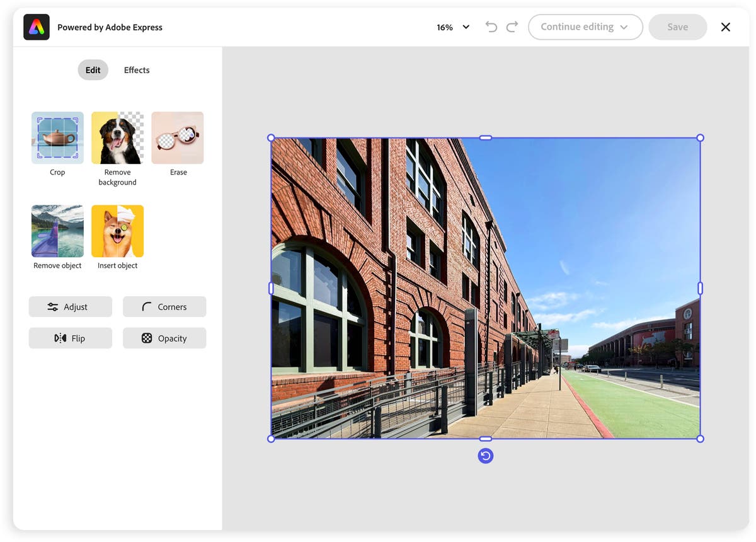Image resolution: width=756 pixels, height=542 pixels.
Task: Close the Adobe Express editor
Action: point(726,27)
